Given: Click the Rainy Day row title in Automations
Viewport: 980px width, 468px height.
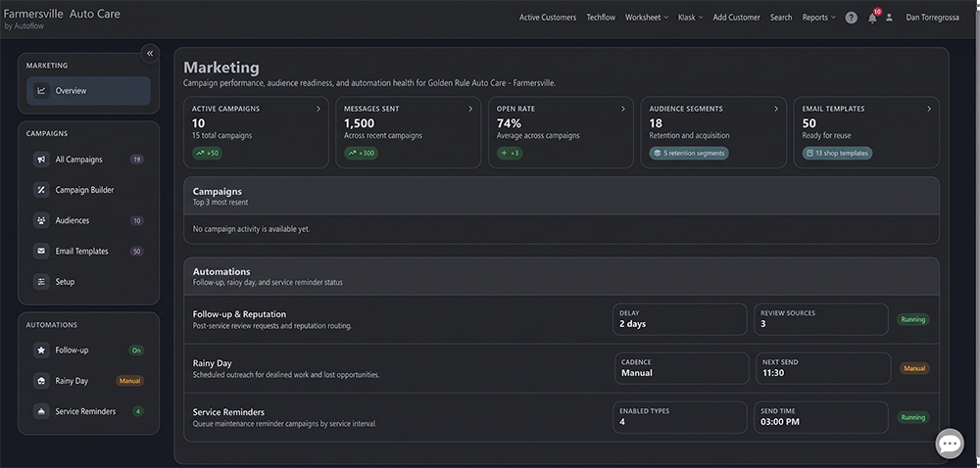Looking at the screenshot, I should coord(212,363).
